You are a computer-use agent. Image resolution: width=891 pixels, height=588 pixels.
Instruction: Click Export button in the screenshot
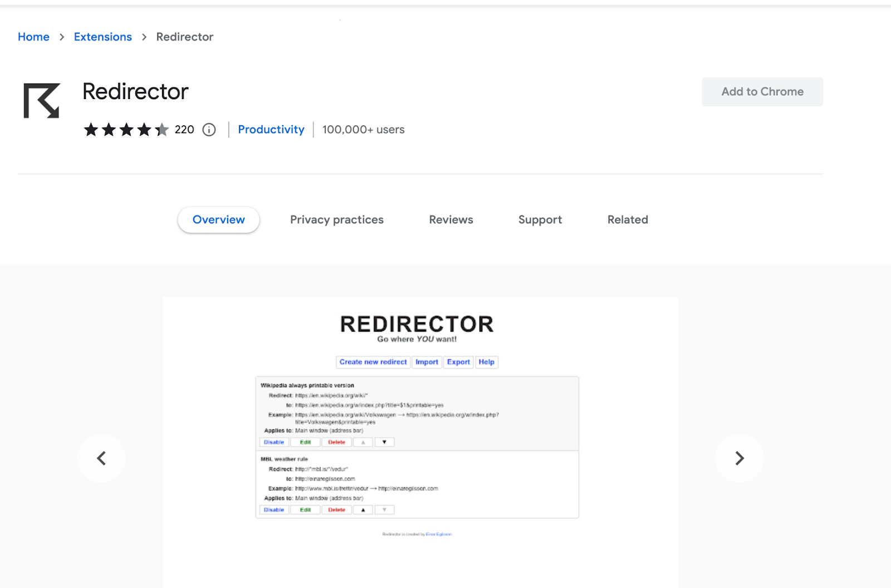458,362
